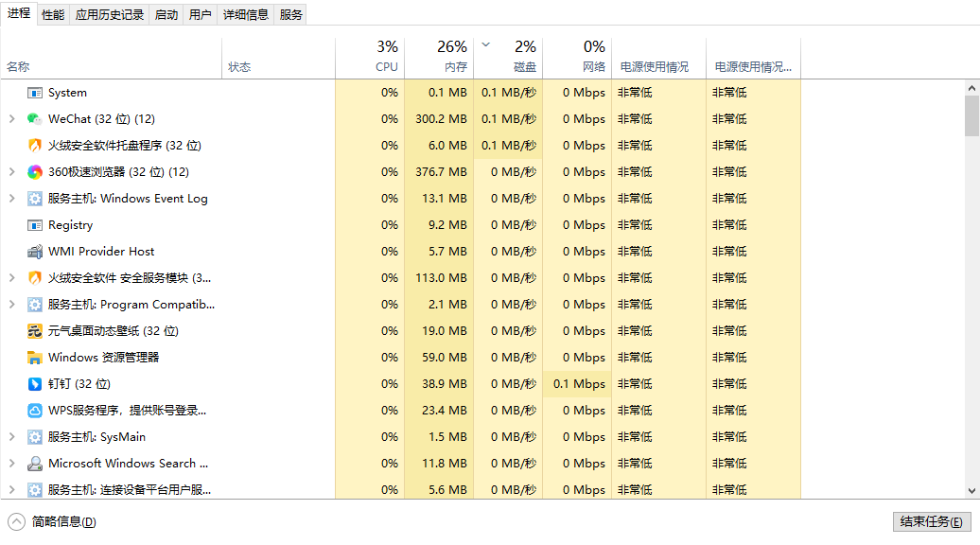
Task: Expand the 服务主机: SysMain entry
Action: (11, 437)
